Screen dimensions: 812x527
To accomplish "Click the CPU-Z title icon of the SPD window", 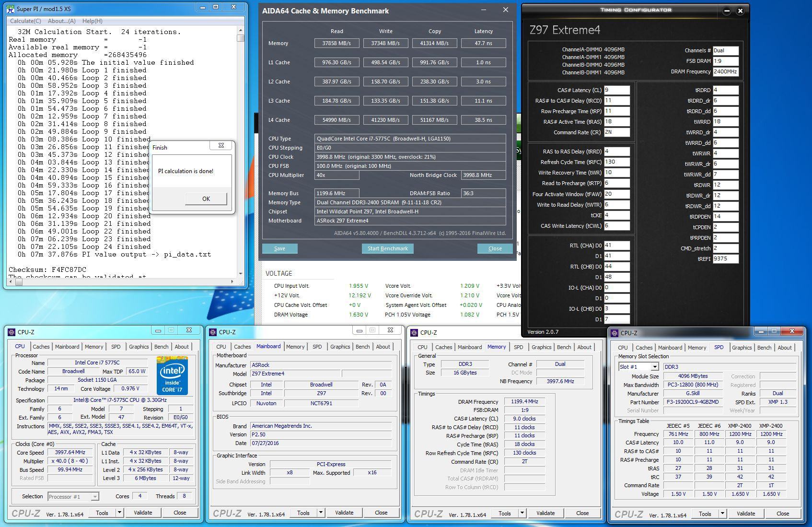I will pos(615,332).
